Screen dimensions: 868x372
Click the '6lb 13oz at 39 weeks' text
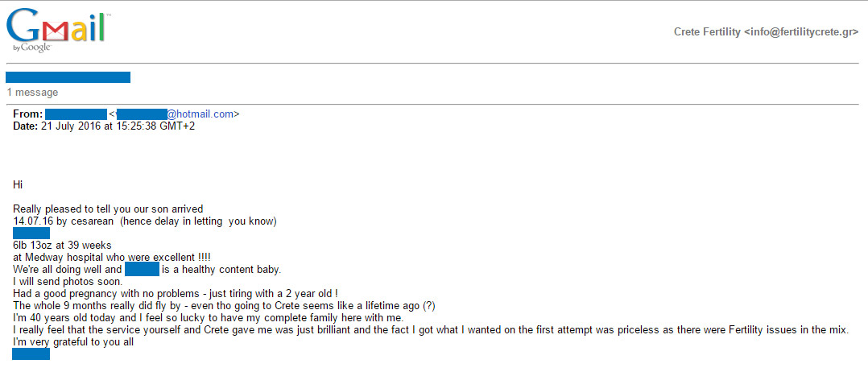point(63,246)
